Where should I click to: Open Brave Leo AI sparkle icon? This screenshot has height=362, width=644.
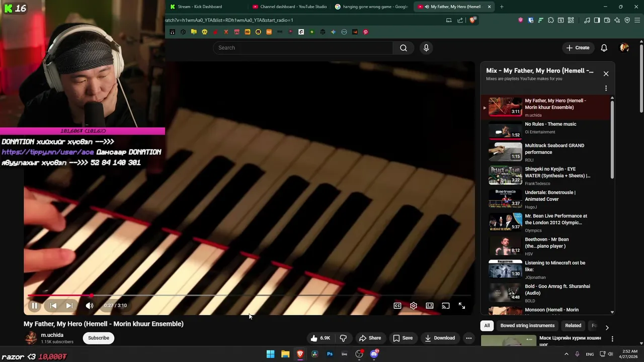[x=617, y=20]
